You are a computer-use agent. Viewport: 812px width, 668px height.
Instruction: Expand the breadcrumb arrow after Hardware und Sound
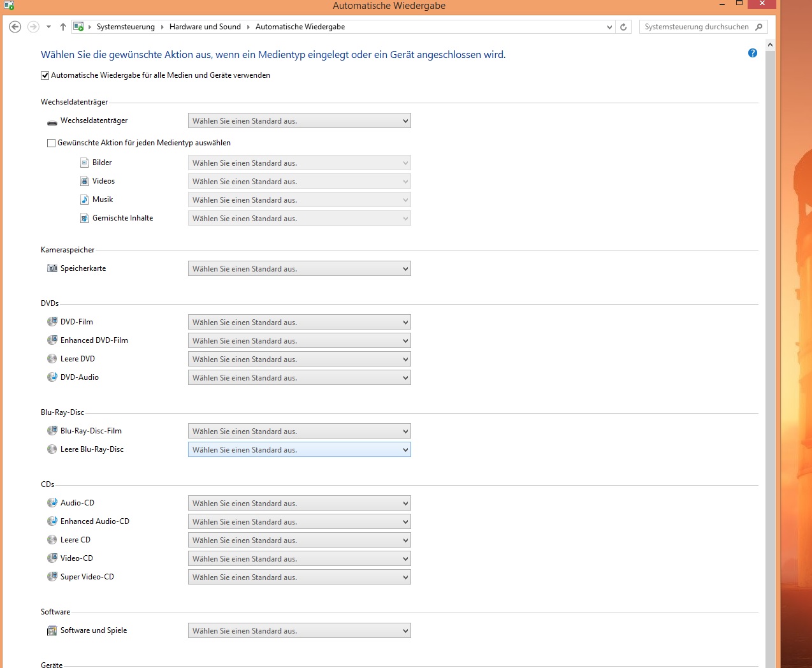tap(249, 27)
